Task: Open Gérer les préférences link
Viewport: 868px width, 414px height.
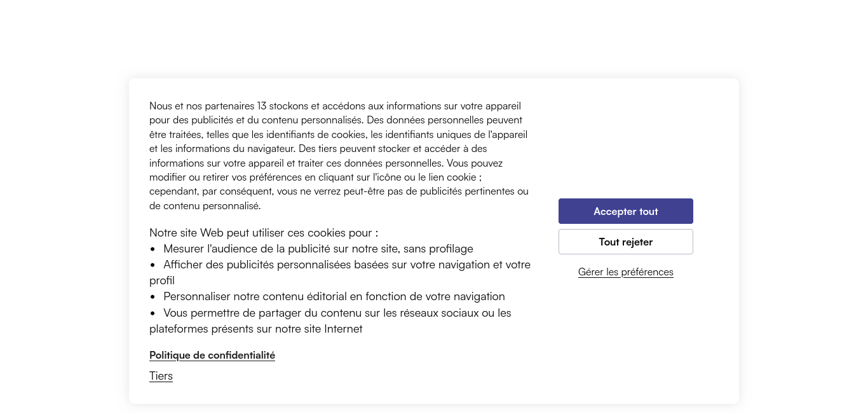Action: click(625, 272)
